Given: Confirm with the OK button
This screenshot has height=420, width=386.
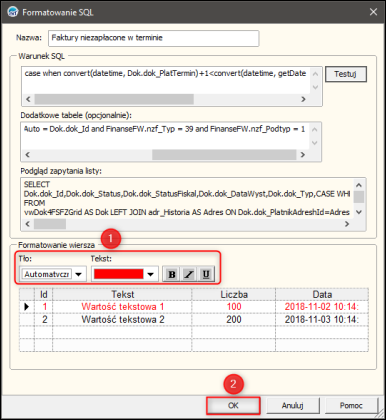Looking at the screenshot, I should coord(233,405).
